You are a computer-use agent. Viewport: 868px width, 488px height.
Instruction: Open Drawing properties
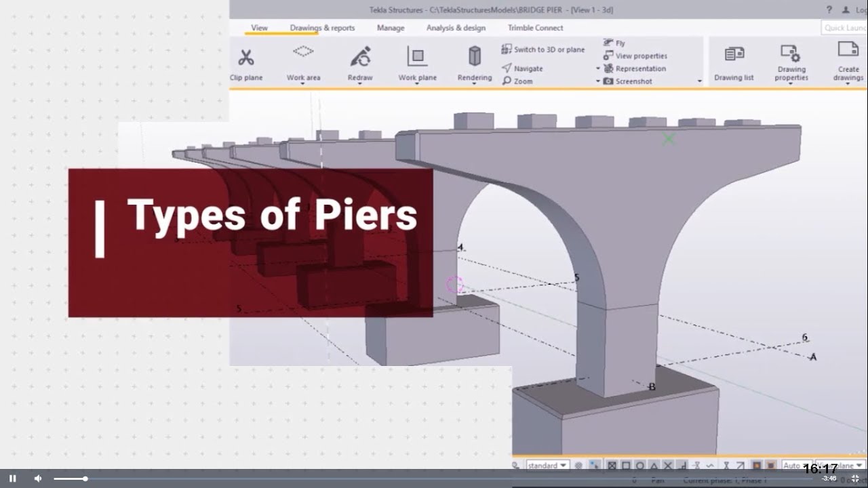click(791, 63)
